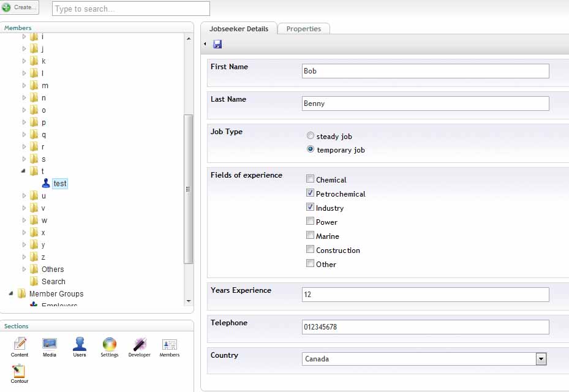Select the steady job radio button
569x392 pixels.
tap(311, 136)
